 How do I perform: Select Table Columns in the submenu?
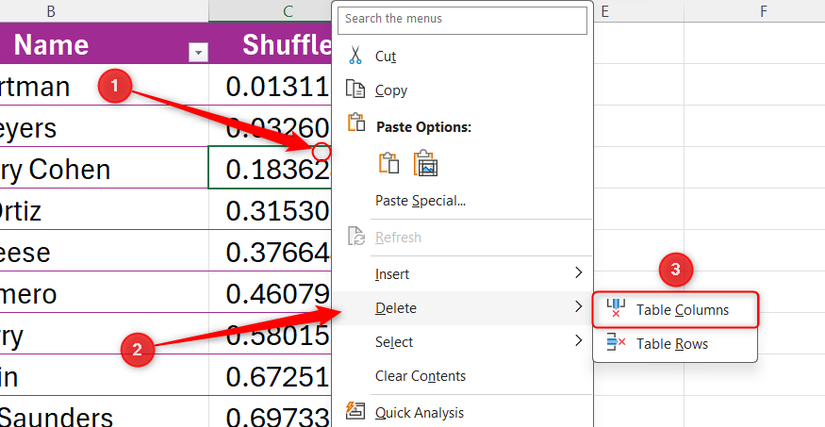[676, 310]
